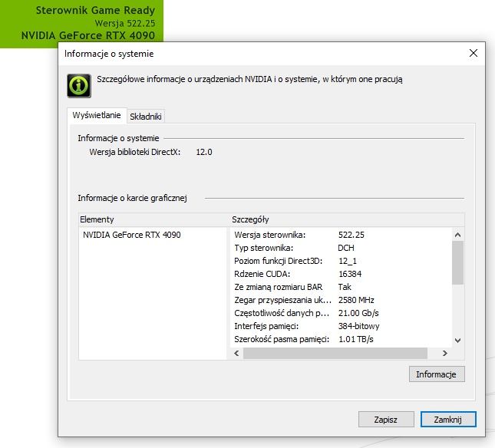495x448 pixels.
Task: Click the horizontal scroll right arrow
Action: pyautogui.click(x=445, y=354)
